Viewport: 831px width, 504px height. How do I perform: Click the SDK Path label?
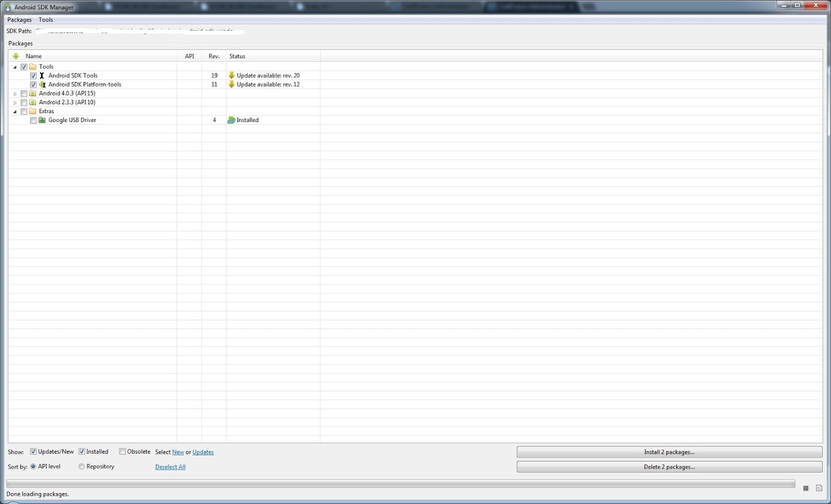[19, 31]
